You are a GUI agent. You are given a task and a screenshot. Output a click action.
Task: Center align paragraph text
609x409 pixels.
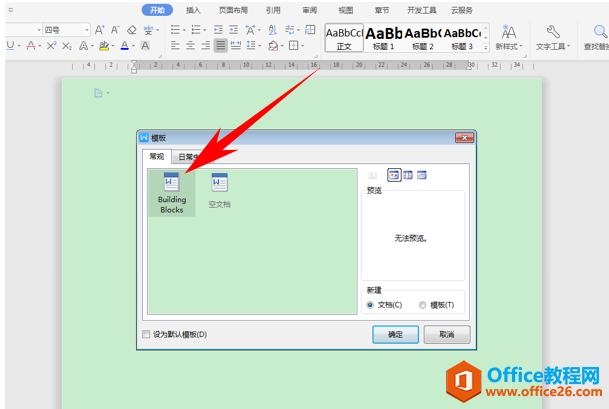point(190,45)
